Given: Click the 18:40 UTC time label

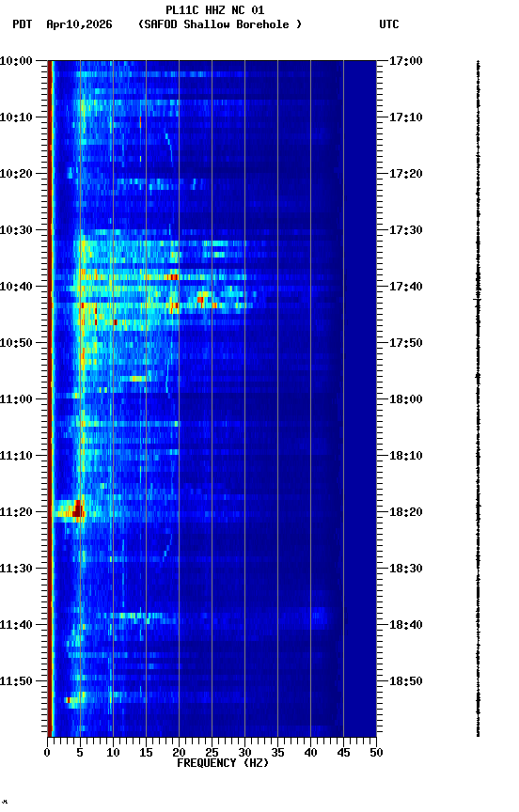Looking at the screenshot, I should click(x=406, y=625).
